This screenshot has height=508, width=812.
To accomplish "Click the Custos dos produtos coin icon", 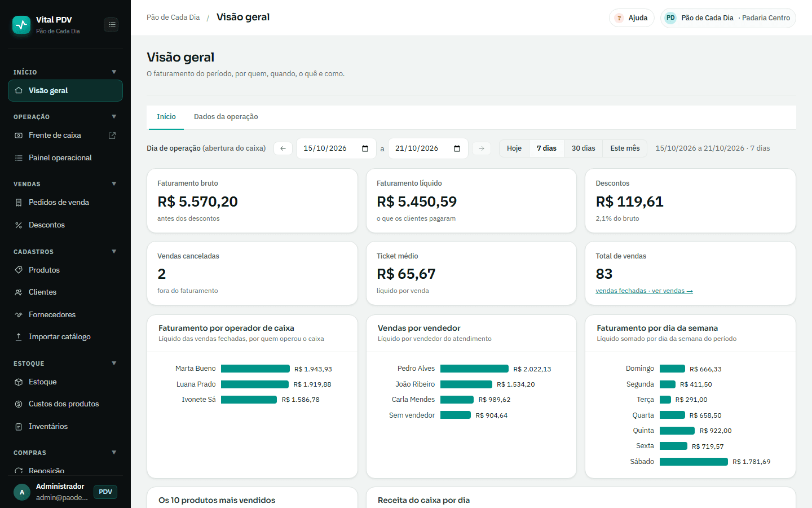I will (x=19, y=404).
